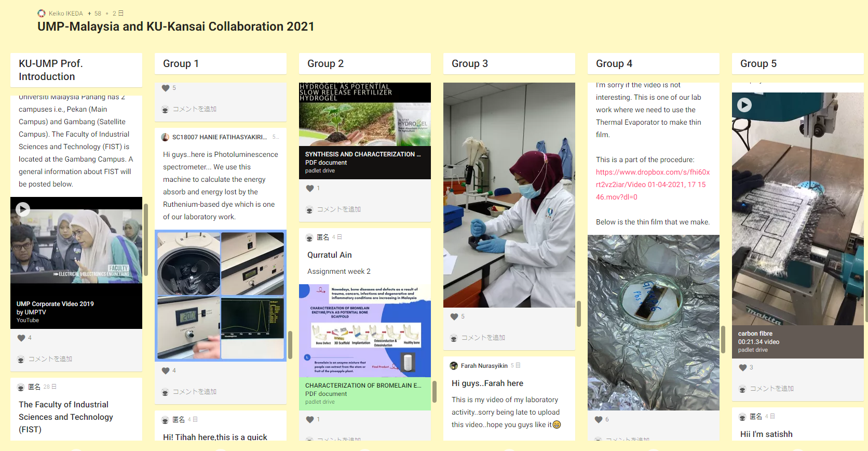This screenshot has height=451, width=868.
Task: Open the thin film foil photo
Action: [653, 322]
